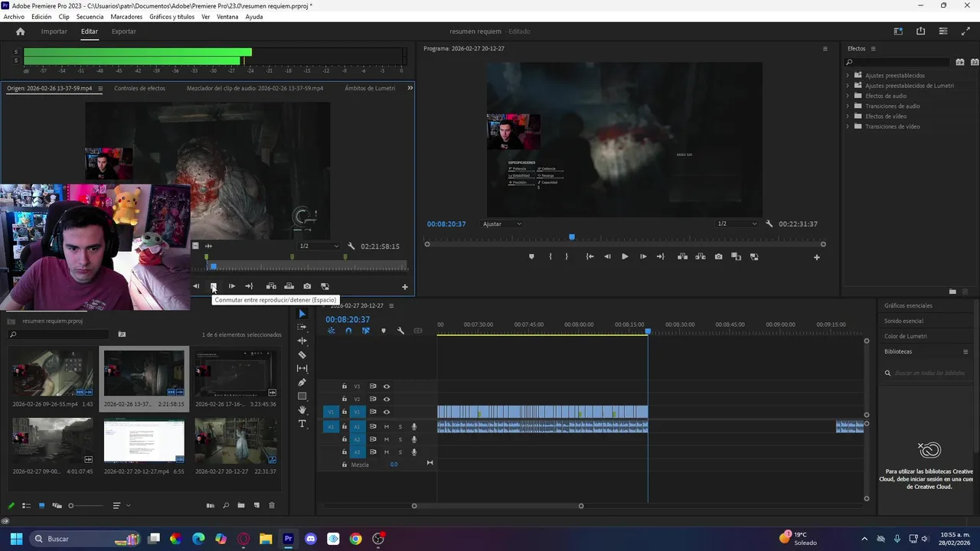Toggle visibility eye of track V1
Viewport: 980px width, 551px height.
(387, 412)
